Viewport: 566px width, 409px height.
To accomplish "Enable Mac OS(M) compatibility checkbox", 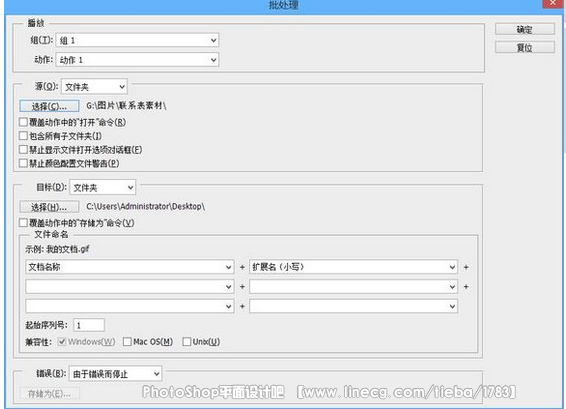I will coord(127,341).
